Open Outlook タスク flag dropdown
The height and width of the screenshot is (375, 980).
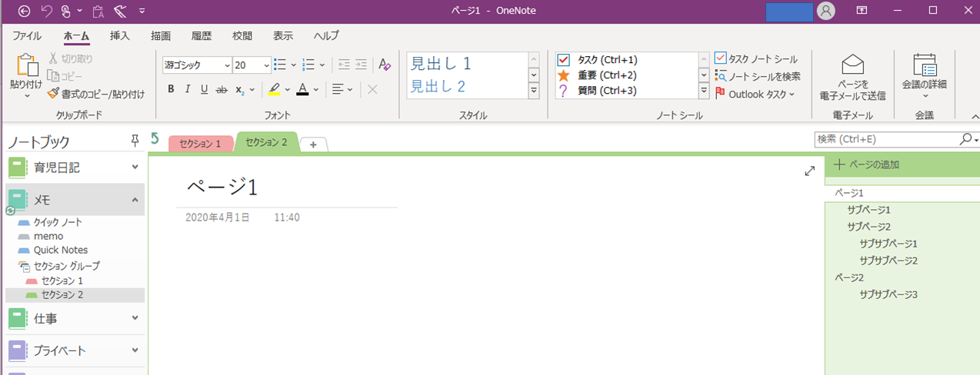coord(755,94)
